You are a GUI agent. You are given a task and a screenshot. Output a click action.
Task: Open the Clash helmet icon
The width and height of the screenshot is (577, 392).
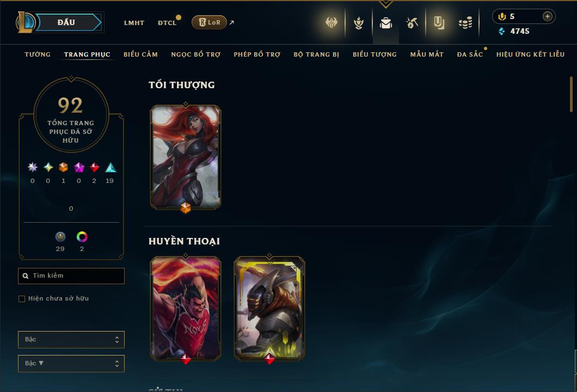[x=332, y=23]
